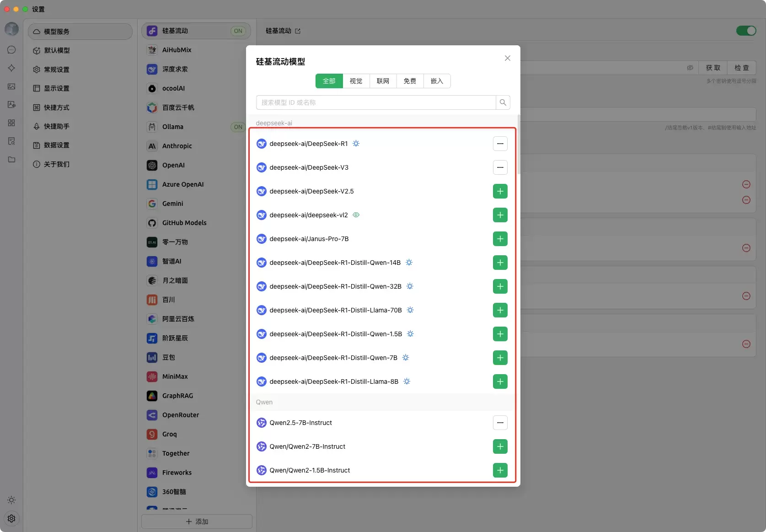Screen dimensions: 766x532
Task: Close the 硅基流动模型 dialog
Action: (x=508, y=58)
